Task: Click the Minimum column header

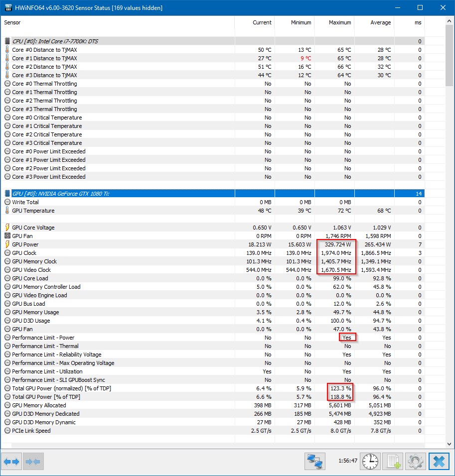Action: click(x=295, y=22)
